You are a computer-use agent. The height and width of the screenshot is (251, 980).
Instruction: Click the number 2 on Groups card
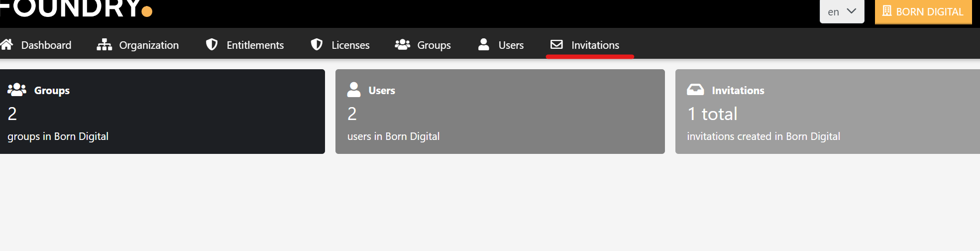point(12,114)
